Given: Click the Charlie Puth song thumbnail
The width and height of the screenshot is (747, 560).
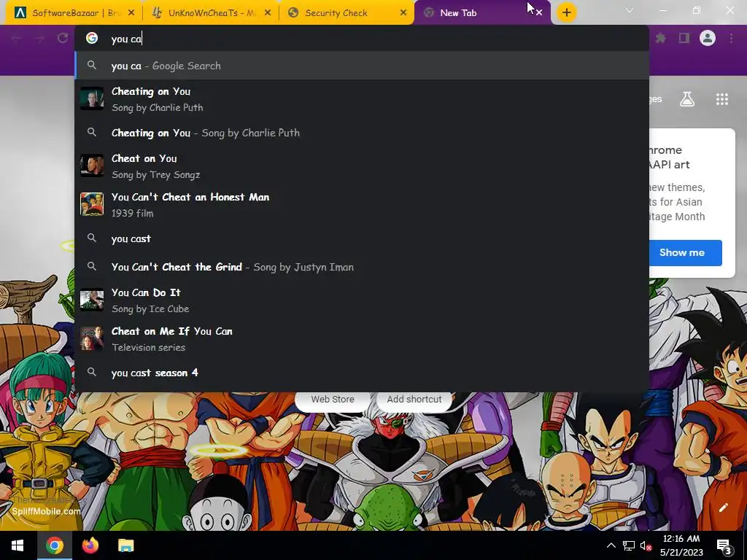Looking at the screenshot, I should (x=92, y=98).
